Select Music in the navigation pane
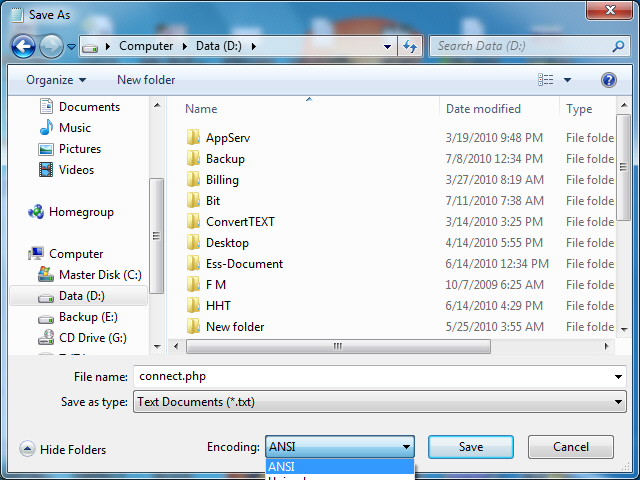Viewport: 640px width, 480px height. (65, 128)
